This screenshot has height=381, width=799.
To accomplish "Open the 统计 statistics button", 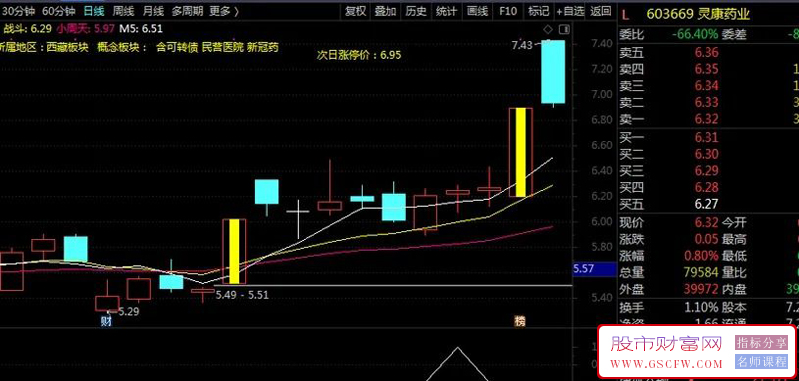I will pyautogui.click(x=447, y=11).
